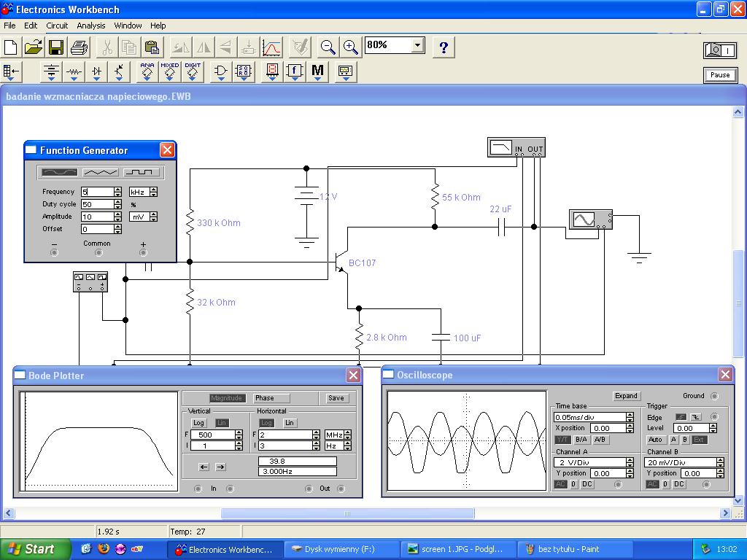
Task: Open the Transistors parts bin
Action: point(119,72)
